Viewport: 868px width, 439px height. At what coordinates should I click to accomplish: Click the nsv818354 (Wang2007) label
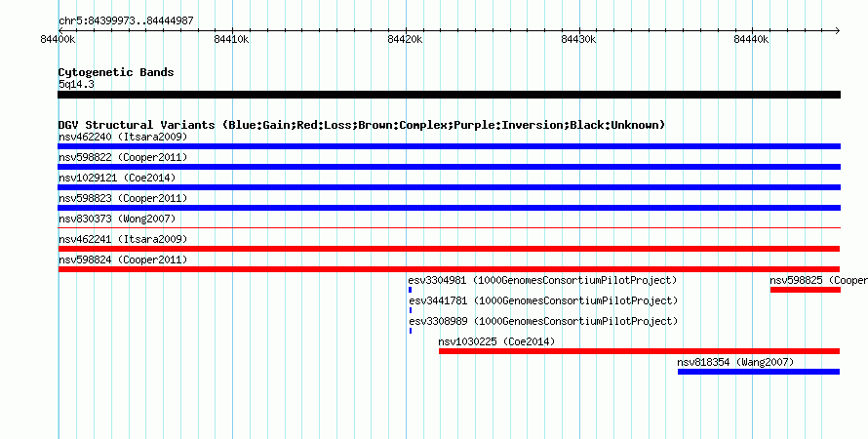tap(735, 362)
